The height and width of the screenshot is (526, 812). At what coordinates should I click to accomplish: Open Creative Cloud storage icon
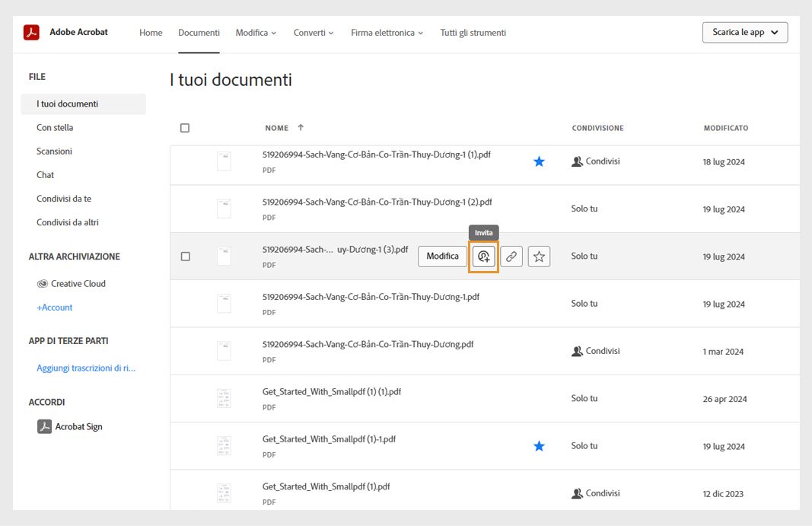tap(43, 284)
